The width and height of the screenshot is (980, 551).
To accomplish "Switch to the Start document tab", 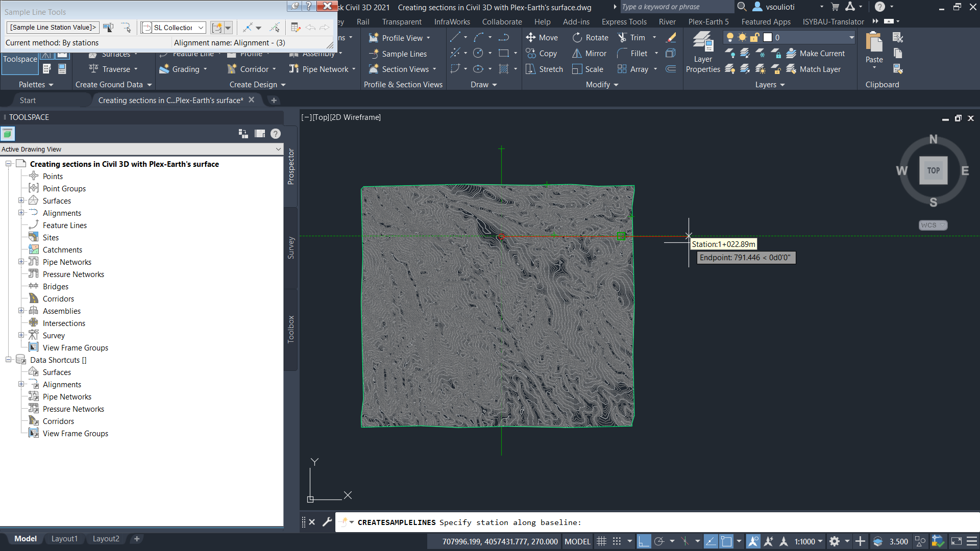I will (28, 101).
